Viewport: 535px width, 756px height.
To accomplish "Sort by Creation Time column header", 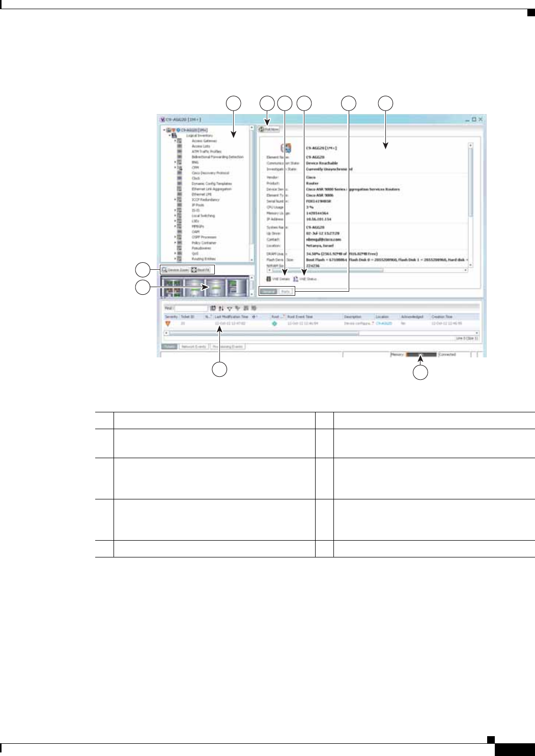I will pyautogui.click(x=455, y=317).
